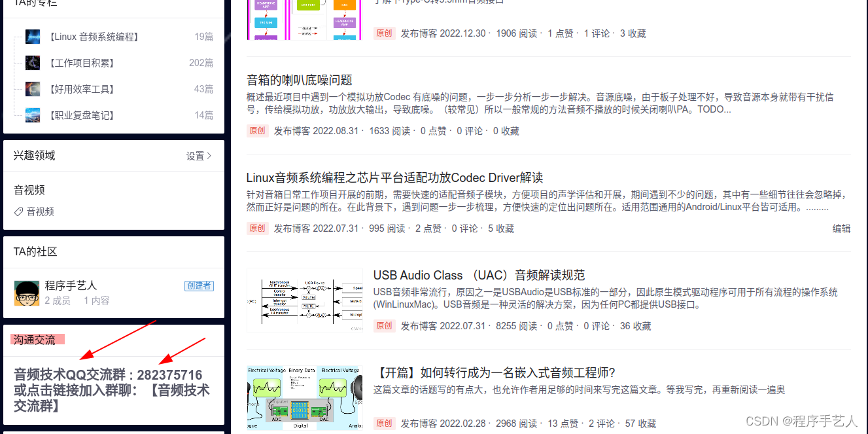The height and width of the screenshot is (434, 868).
Task: Click 编辑 on the Codec Driver article
Action: pos(841,228)
